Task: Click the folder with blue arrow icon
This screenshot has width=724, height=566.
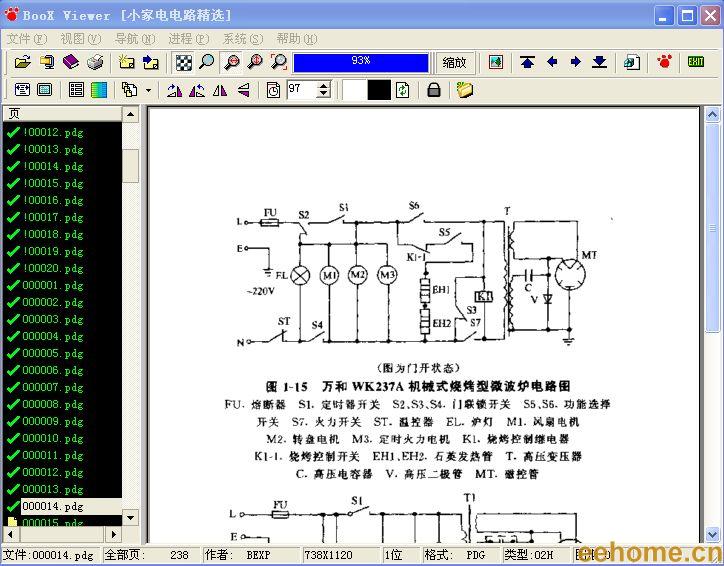Action: [x=151, y=62]
